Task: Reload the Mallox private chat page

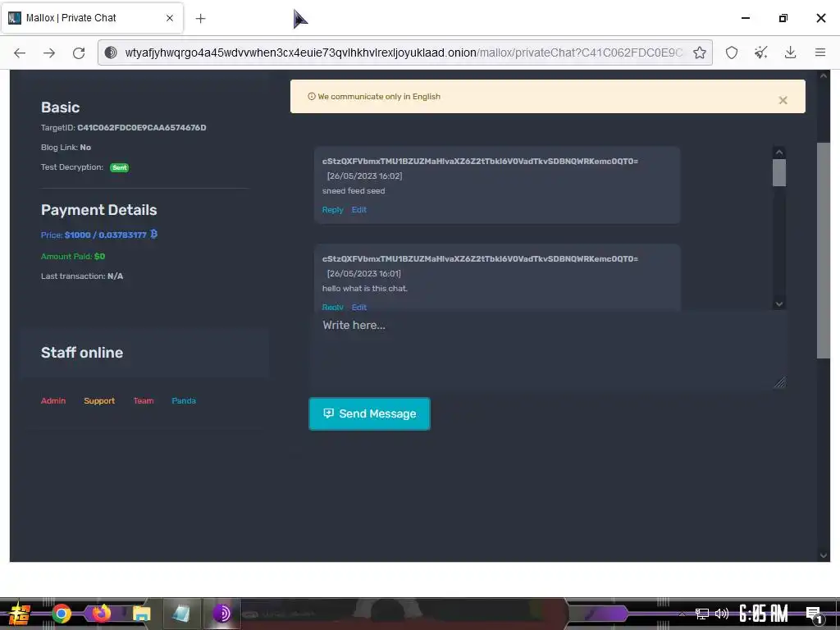Action: tap(79, 52)
